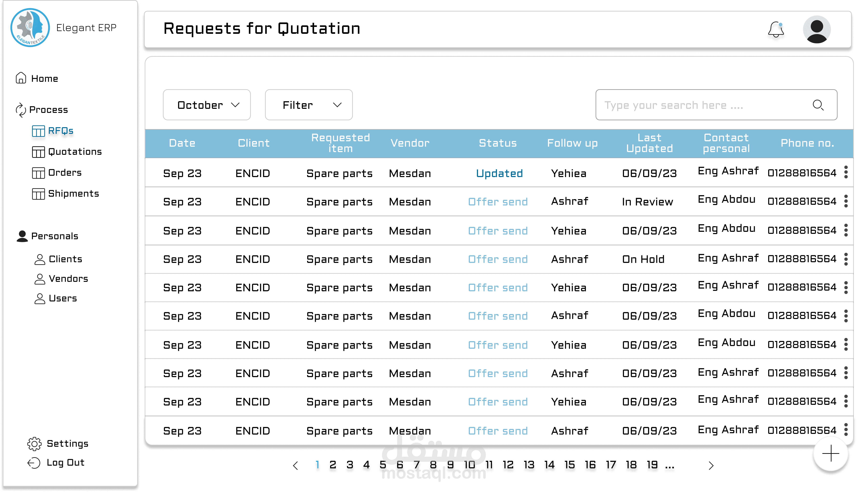Go to next page arrow

pyautogui.click(x=711, y=466)
